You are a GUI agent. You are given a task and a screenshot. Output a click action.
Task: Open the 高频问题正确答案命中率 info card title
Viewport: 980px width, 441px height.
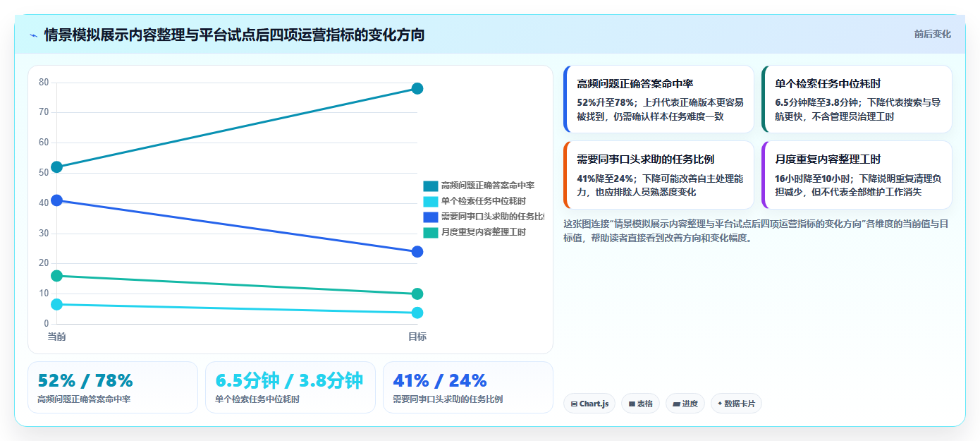pyautogui.click(x=635, y=83)
